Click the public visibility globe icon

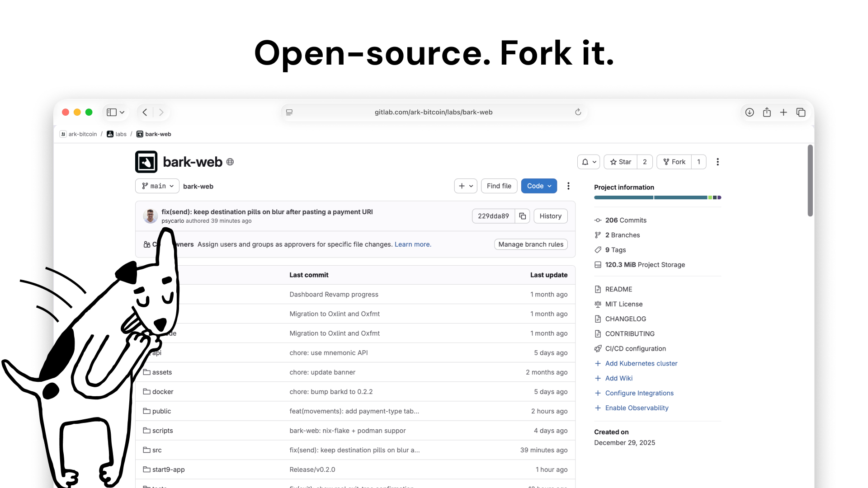coord(230,162)
